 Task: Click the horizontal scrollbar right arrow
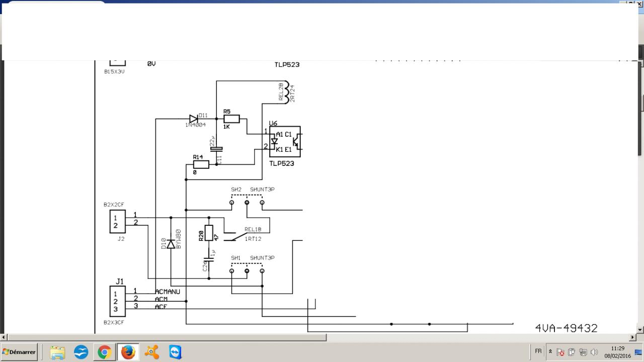[x=633, y=337]
